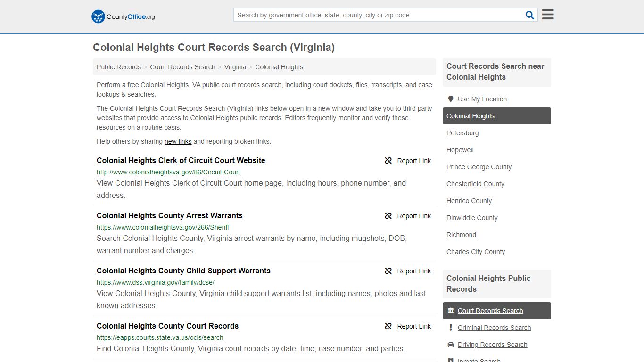Open Public Records breadcrumb
Image resolution: width=644 pixels, height=362 pixels.
coord(119,67)
